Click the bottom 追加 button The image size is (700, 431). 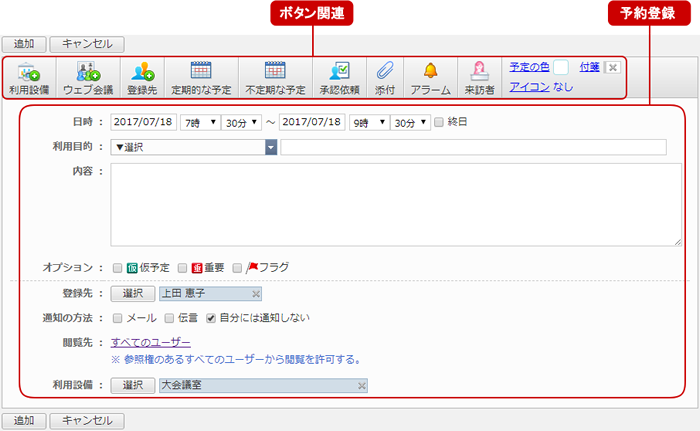point(24,421)
